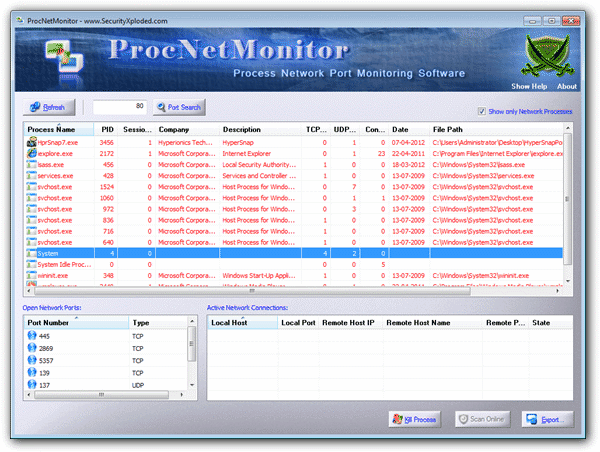Viewport: 600px width, 452px height.
Task: Click icon of svchost.exe PID 972
Action: click(x=32, y=209)
